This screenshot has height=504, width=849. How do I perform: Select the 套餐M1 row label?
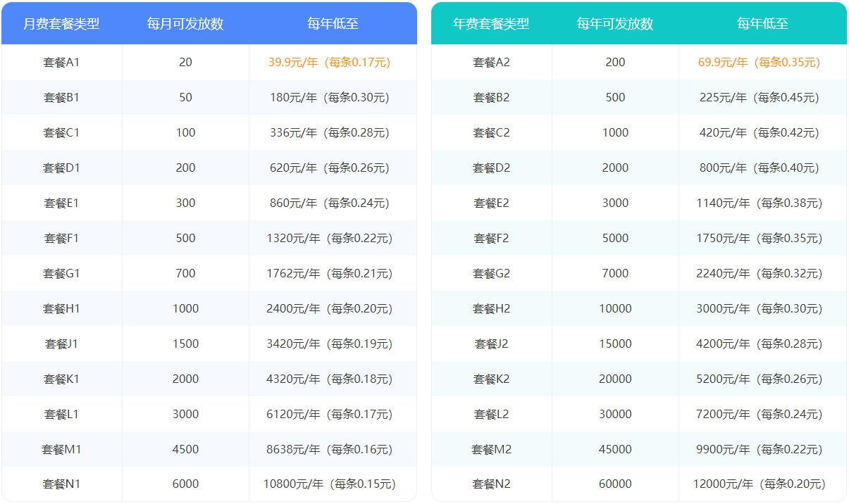coord(61,449)
